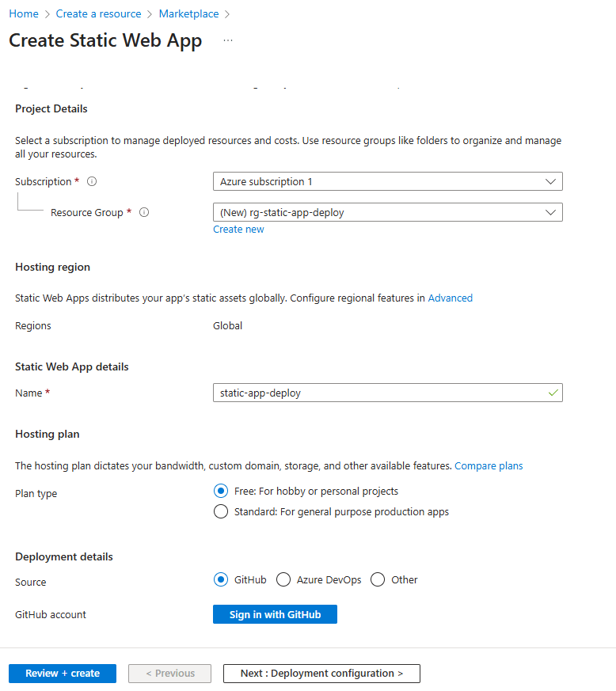Click the Plan type label
Image resolution: width=616 pixels, height=691 pixels.
tap(36, 494)
